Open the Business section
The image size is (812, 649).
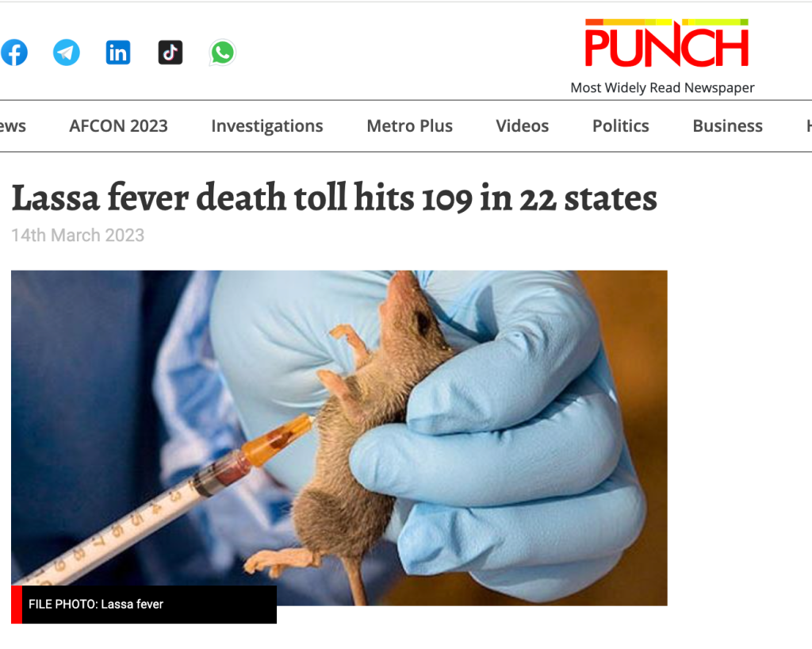[x=727, y=126]
